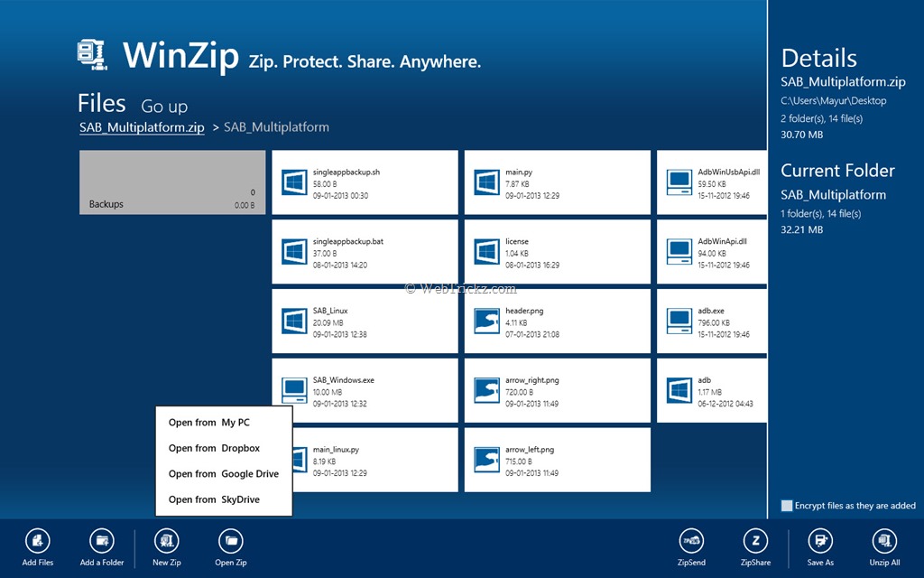This screenshot has width=924, height=578.
Task: Click the Open Zip icon
Action: pos(231,540)
